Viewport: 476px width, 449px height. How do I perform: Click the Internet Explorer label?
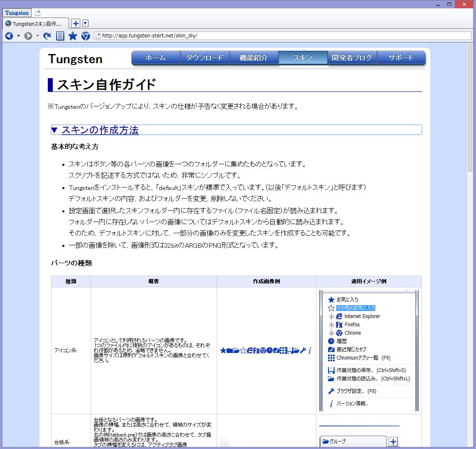[x=362, y=316]
